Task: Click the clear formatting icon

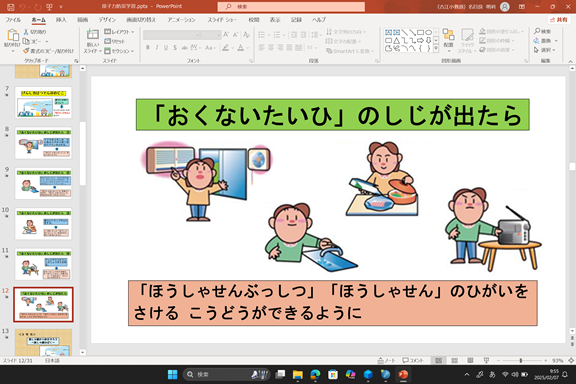Action: (x=246, y=35)
